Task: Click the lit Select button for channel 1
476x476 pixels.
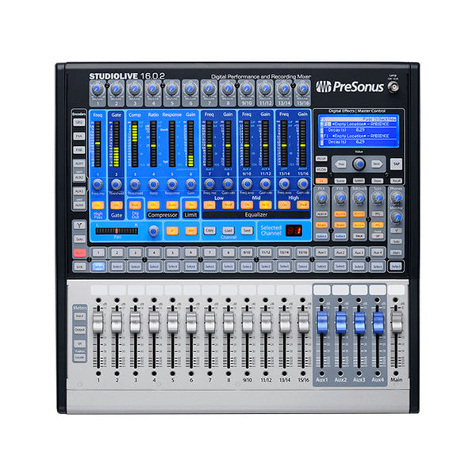Action: point(98,267)
